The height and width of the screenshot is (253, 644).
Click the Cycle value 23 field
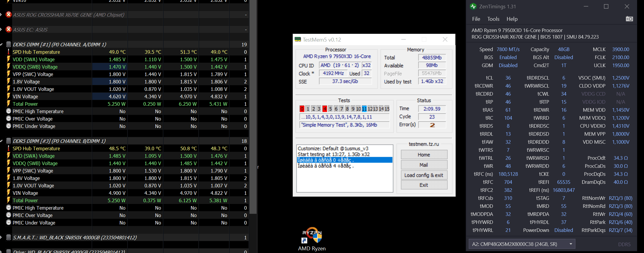[x=432, y=117]
